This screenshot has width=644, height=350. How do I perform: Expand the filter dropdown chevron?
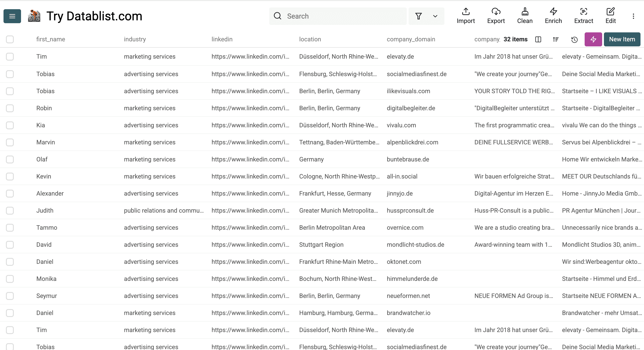point(435,16)
